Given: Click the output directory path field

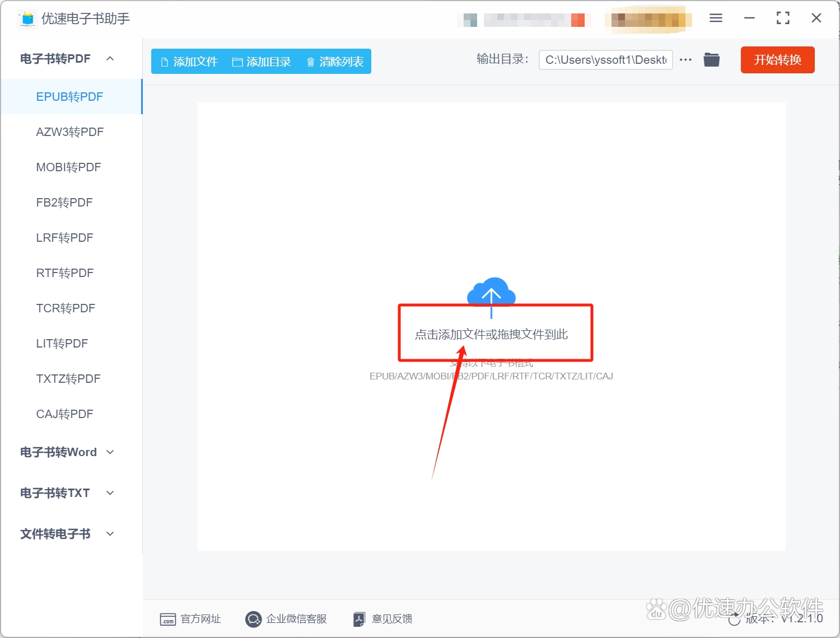Looking at the screenshot, I should point(605,60).
